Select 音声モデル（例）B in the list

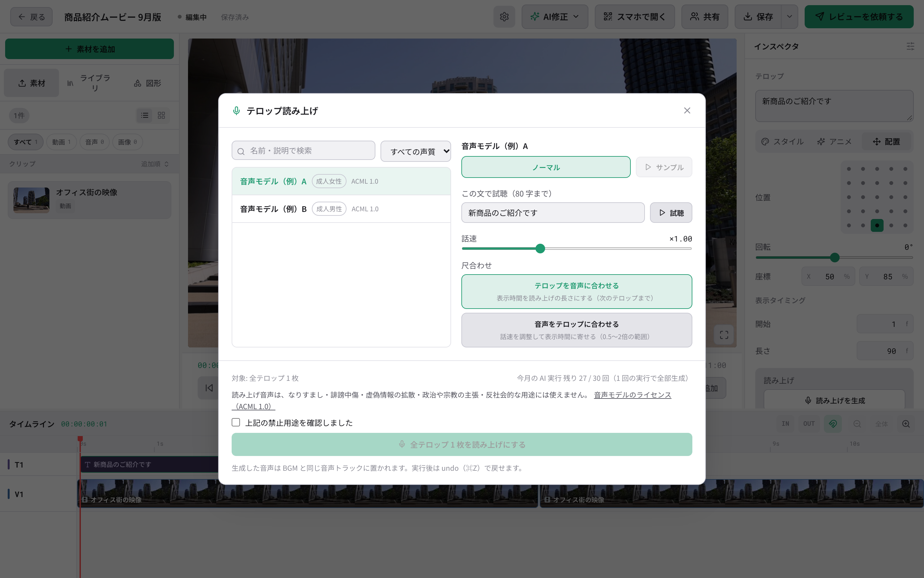341,209
